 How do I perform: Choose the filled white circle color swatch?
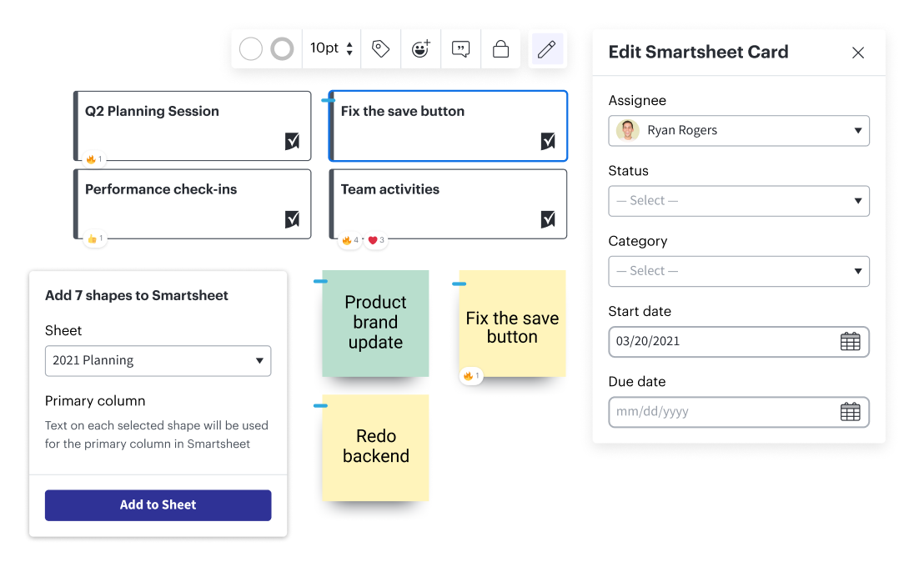pyautogui.click(x=251, y=49)
